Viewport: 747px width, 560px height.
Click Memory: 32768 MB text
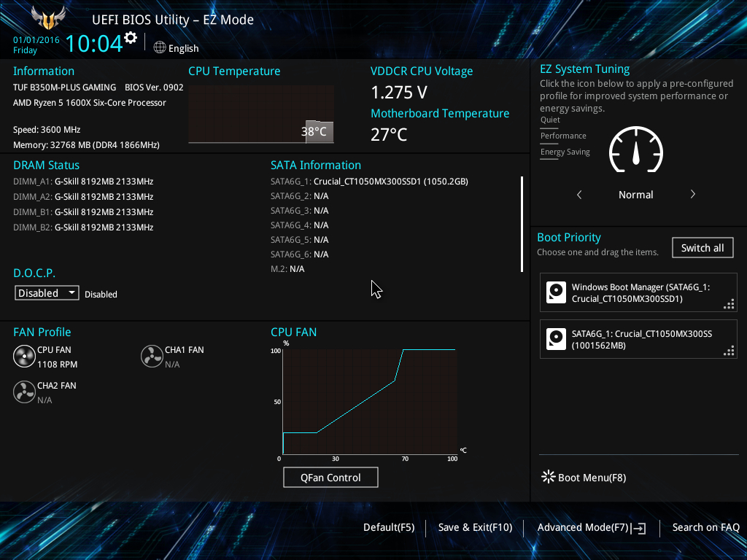click(86, 145)
